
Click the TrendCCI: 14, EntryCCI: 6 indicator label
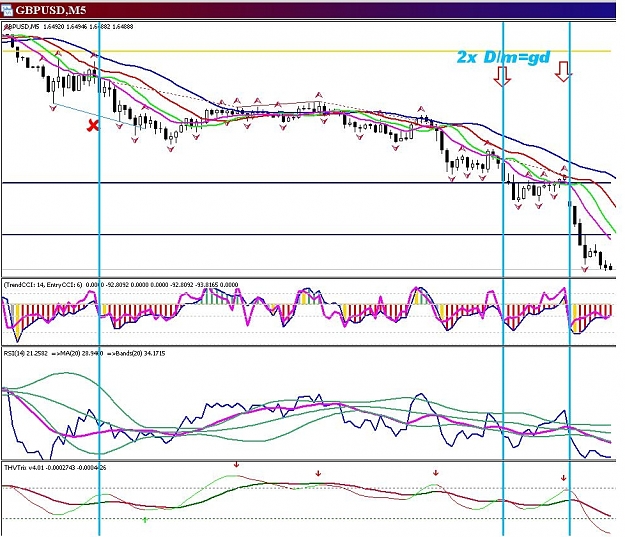click(121, 285)
